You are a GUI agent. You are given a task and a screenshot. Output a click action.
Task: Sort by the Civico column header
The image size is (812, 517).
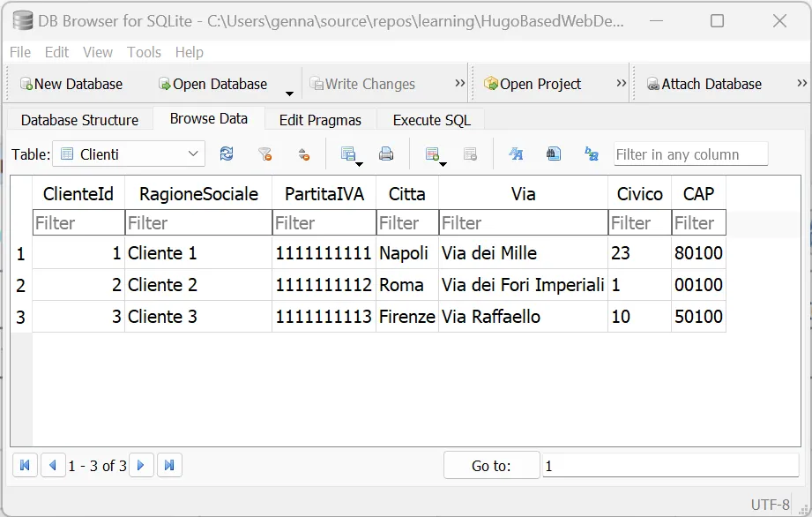pyautogui.click(x=639, y=194)
